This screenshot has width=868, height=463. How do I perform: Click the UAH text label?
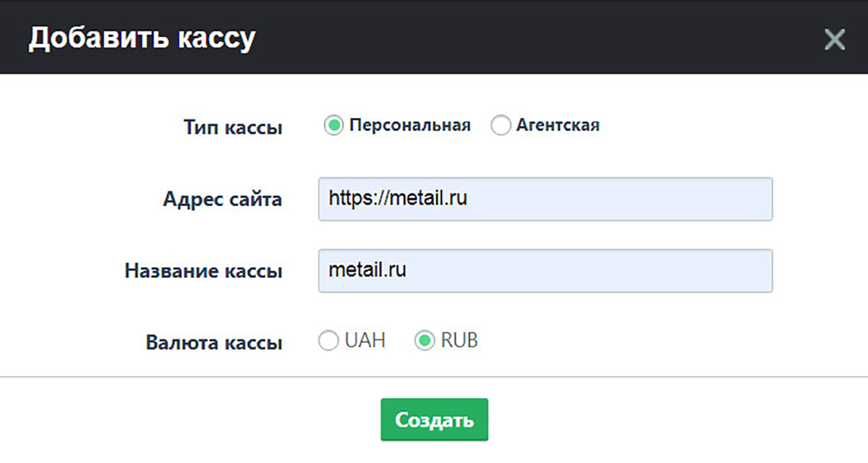click(x=365, y=341)
